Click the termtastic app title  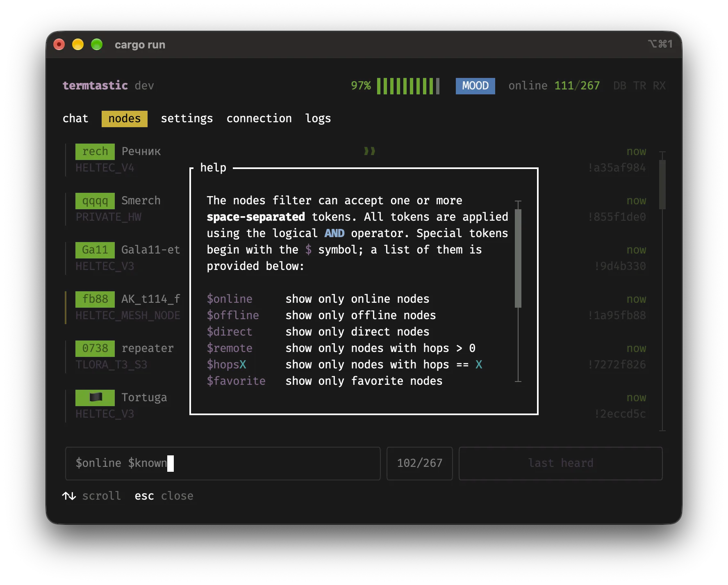click(x=95, y=86)
